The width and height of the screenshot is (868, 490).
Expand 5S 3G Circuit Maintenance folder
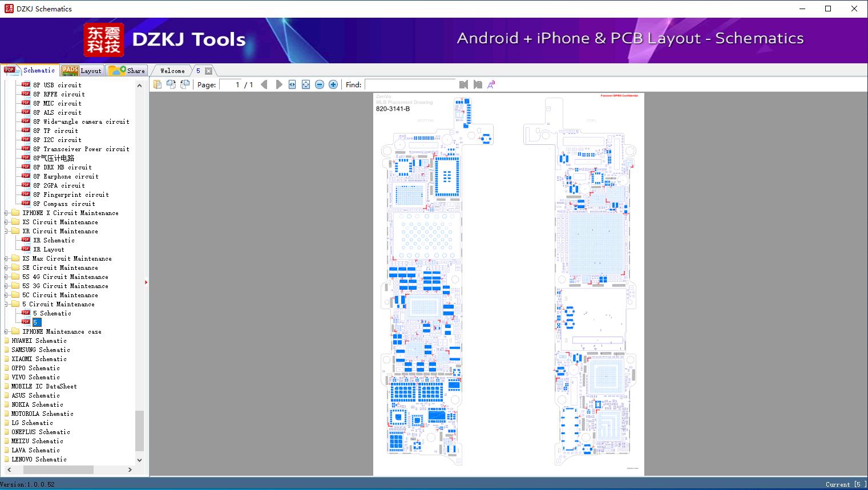(6, 286)
